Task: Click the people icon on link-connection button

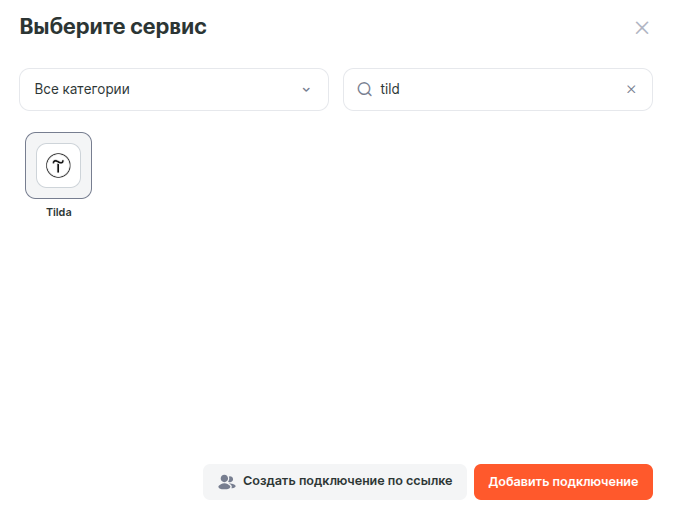Action: [x=226, y=482]
